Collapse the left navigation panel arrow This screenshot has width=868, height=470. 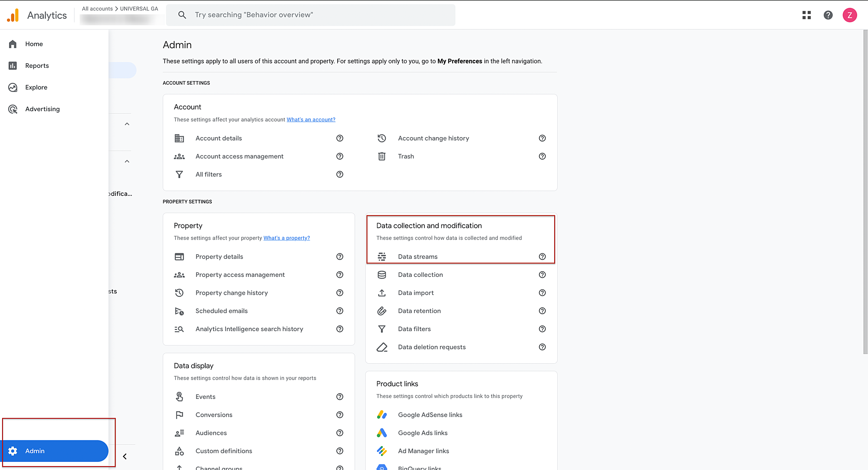tap(125, 456)
